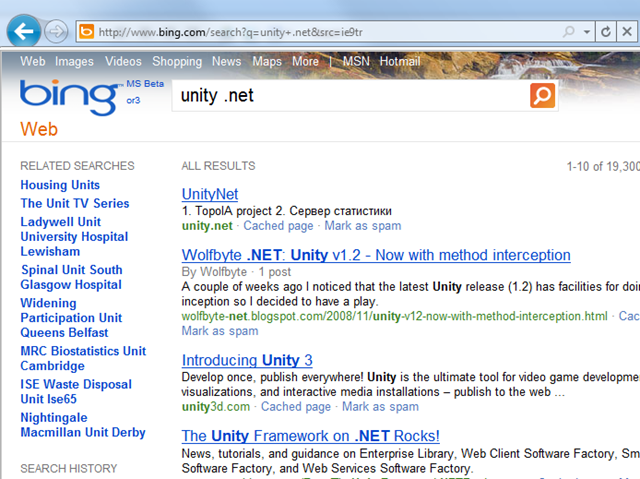Click the 'RELATED SEARCHES' heading
This screenshot has height=479, width=640.
point(77,166)
